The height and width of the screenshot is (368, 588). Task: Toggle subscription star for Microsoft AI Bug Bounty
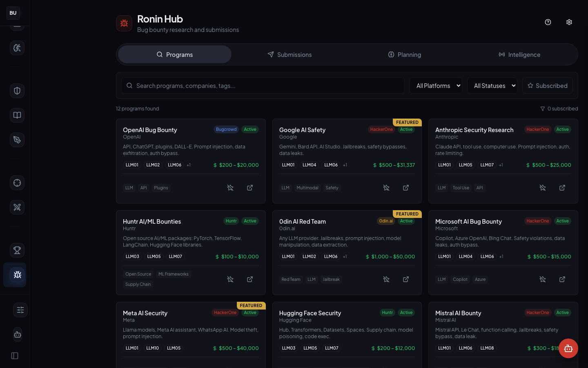coord(543,279)
